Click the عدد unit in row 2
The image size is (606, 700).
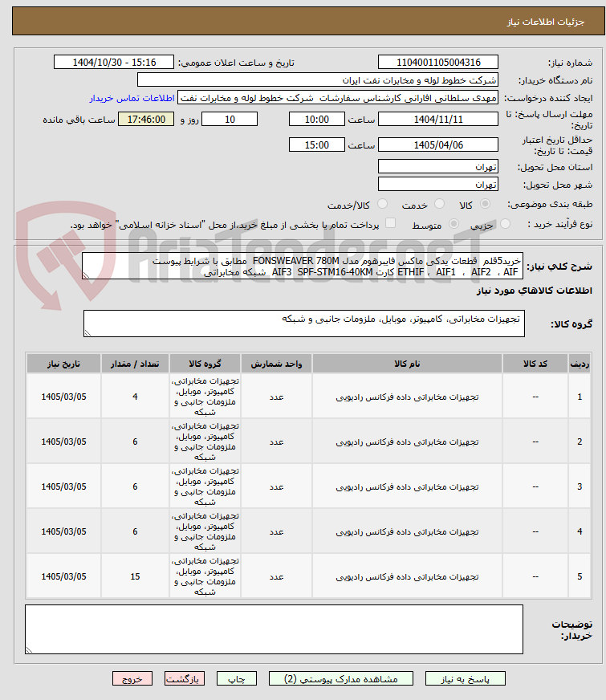[x=276, y=442]
